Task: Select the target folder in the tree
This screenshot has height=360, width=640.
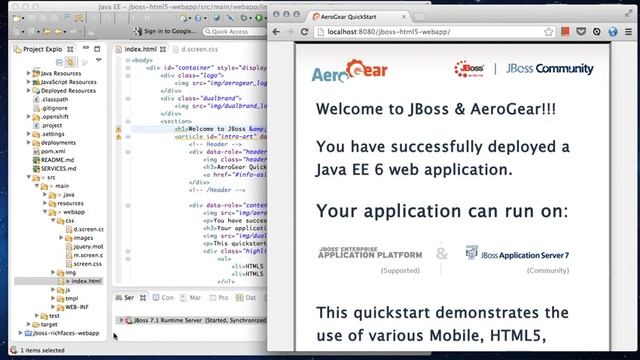Action: [x=45, y=324]
